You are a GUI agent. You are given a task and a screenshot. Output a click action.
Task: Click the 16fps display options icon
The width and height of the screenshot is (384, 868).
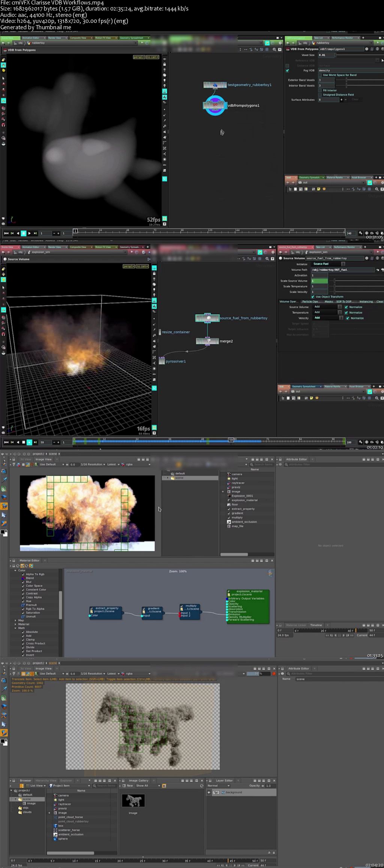click(x=154, y=427)
